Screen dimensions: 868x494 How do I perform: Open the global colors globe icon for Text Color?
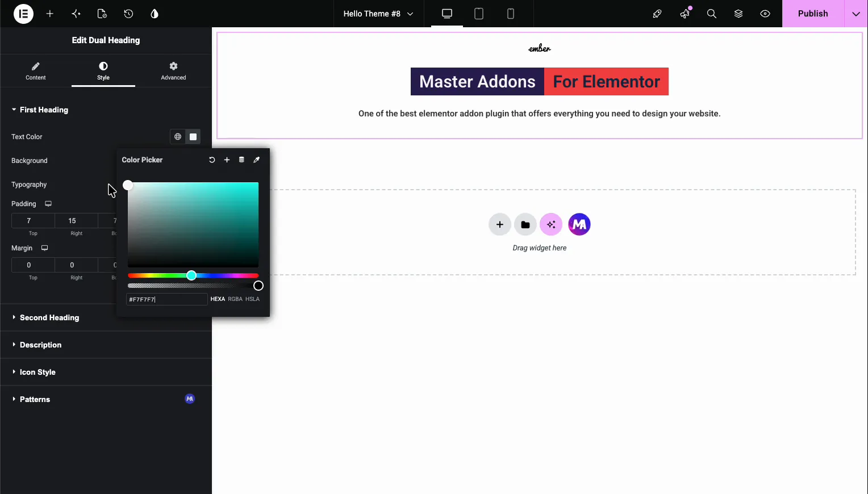pyautogui.click(x=178, y=137)
